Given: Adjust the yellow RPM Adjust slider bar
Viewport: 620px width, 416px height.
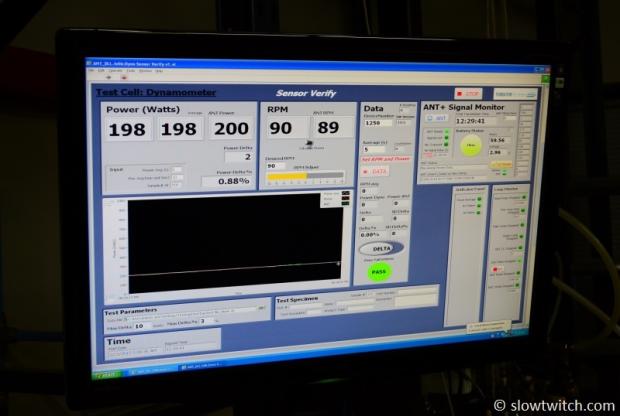Looking at the screenshot, I should pyautogui.click(x=290, y=176).
